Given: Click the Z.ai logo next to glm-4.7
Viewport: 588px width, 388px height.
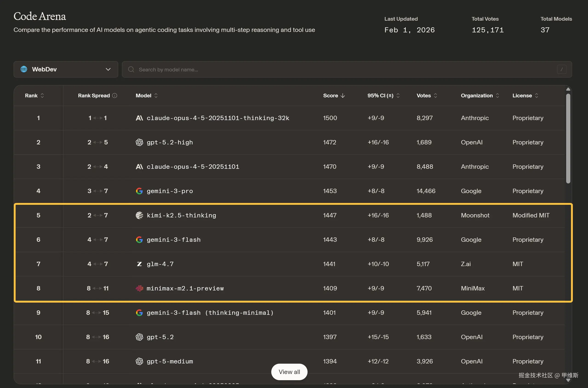Looking at the screenshot, I should [139, 264].
